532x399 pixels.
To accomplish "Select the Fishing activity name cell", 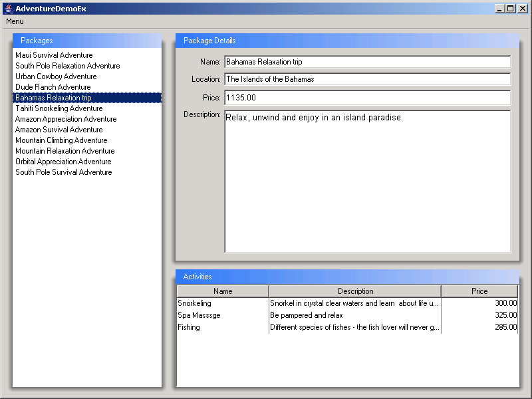I will (x=223, y=327).
